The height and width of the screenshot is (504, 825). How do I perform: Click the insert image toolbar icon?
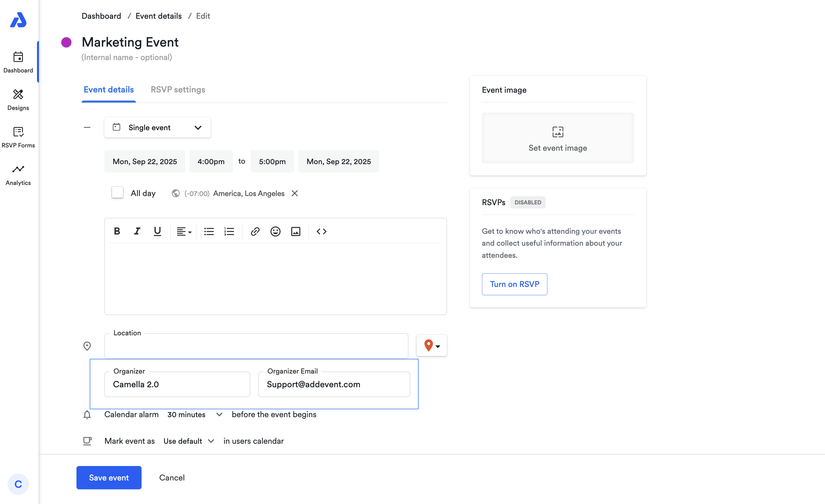coord(296,231)
